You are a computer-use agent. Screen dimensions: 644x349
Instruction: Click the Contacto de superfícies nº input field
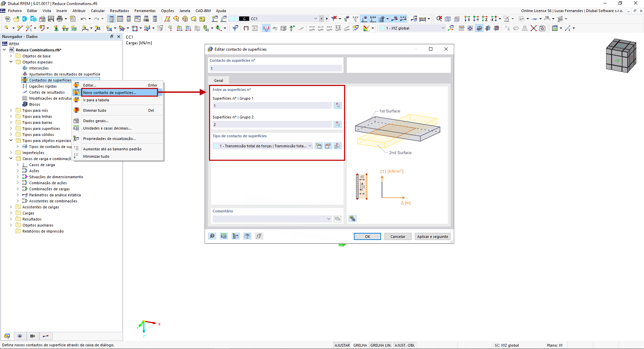(x=275, y=68)
